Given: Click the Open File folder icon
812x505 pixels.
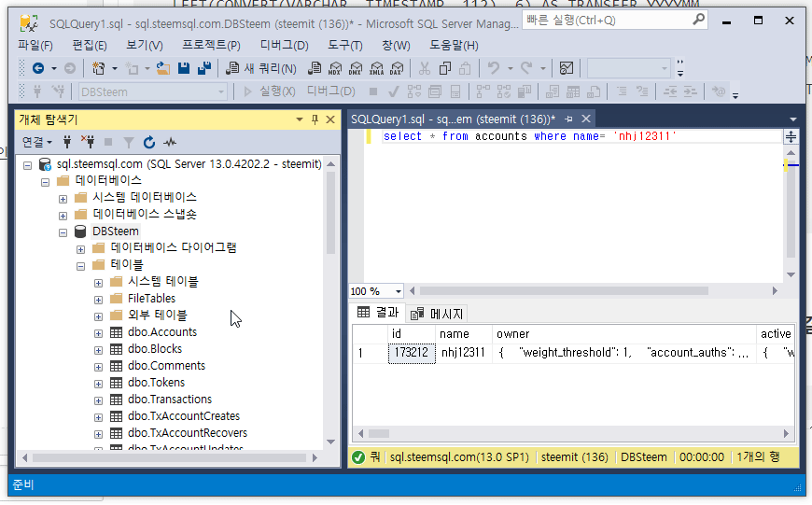Looking at the screenshot, I should 163,68.
